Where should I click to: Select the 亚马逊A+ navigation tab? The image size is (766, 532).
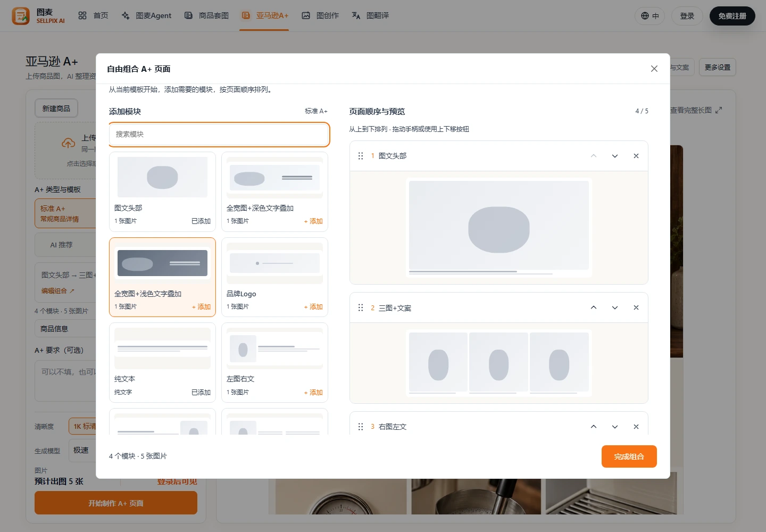tap(264, 16)
